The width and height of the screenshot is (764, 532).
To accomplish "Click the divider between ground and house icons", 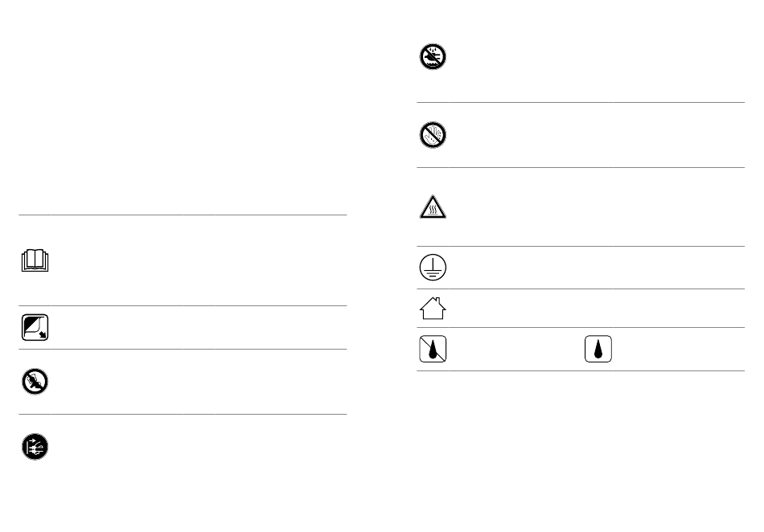I will pyautogui.click(x=580, y=289).
